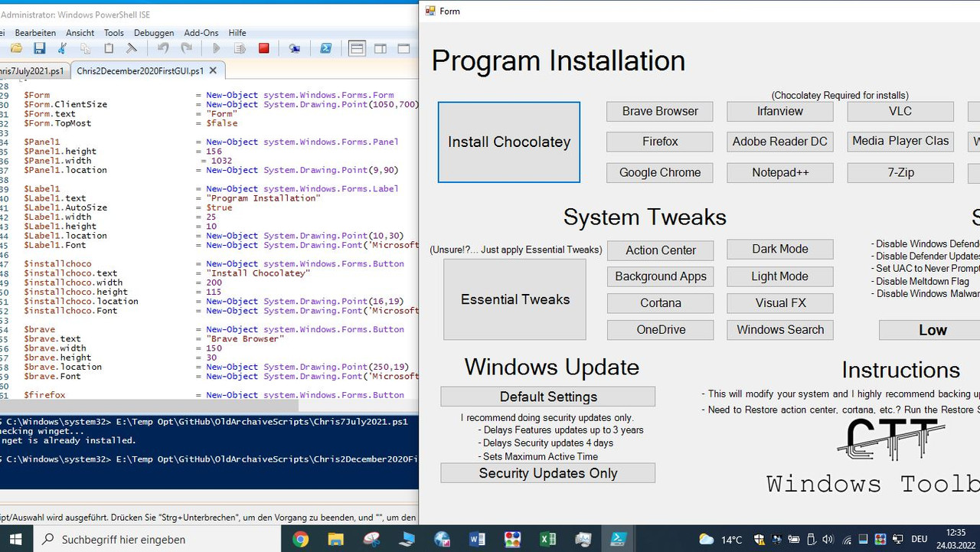
Task: Open the Debuggen menu
Action: click(154, 33)
